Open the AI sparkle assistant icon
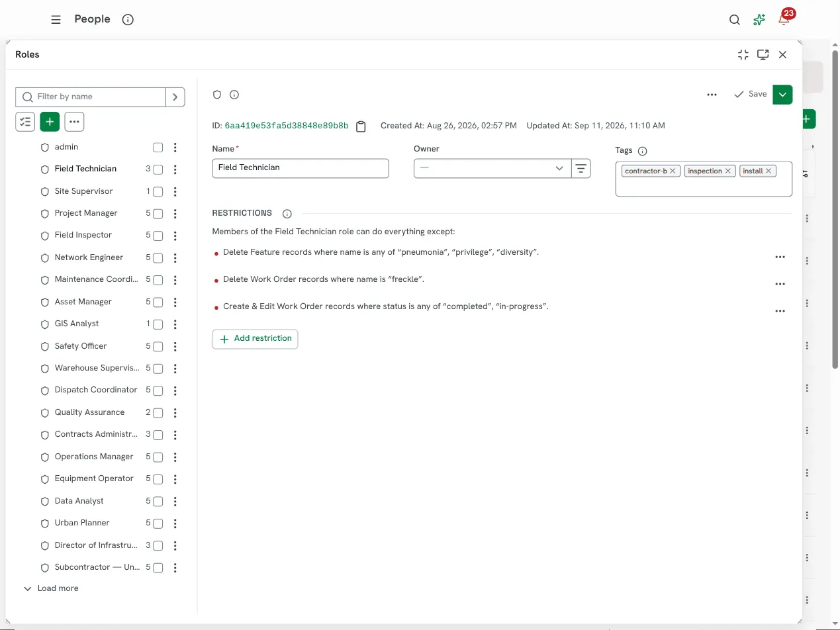 [759, 20]
